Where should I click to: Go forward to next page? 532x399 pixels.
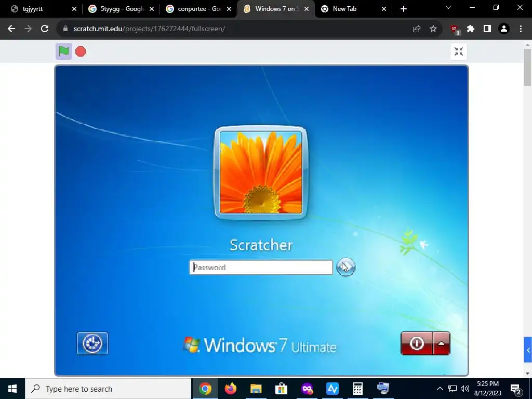coord(28,29)
